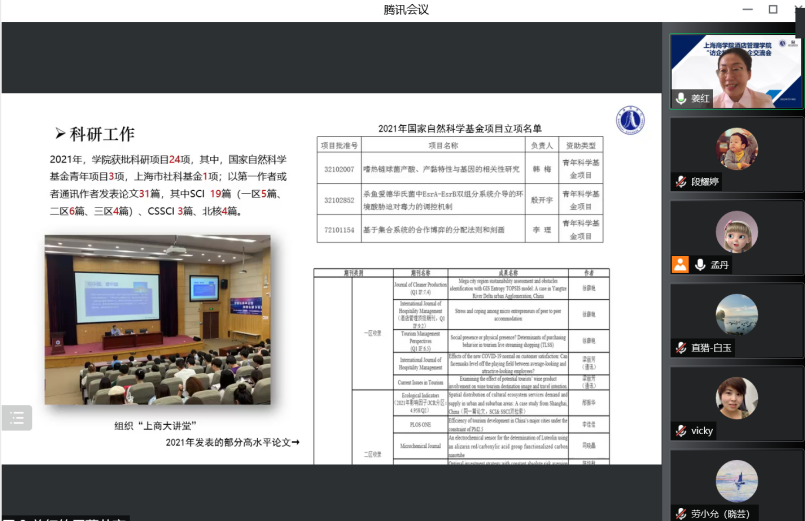The height and width of the screenshot is (521, 805).
Task: Select vicky's portrait avatar
Action: coord(737,398)
